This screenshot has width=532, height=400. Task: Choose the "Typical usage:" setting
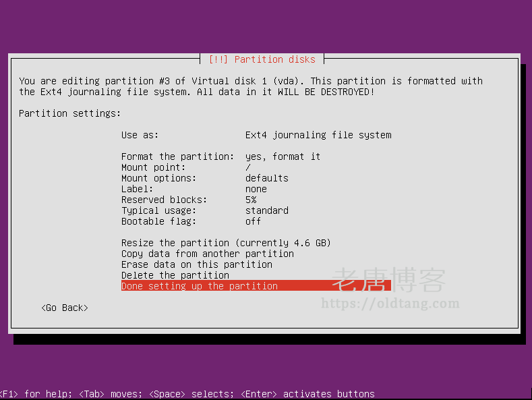tap(158, 210)
